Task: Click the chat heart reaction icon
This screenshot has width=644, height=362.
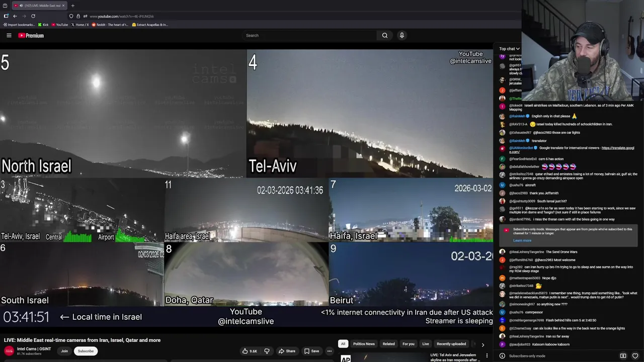Action: [x=635, y=356]
